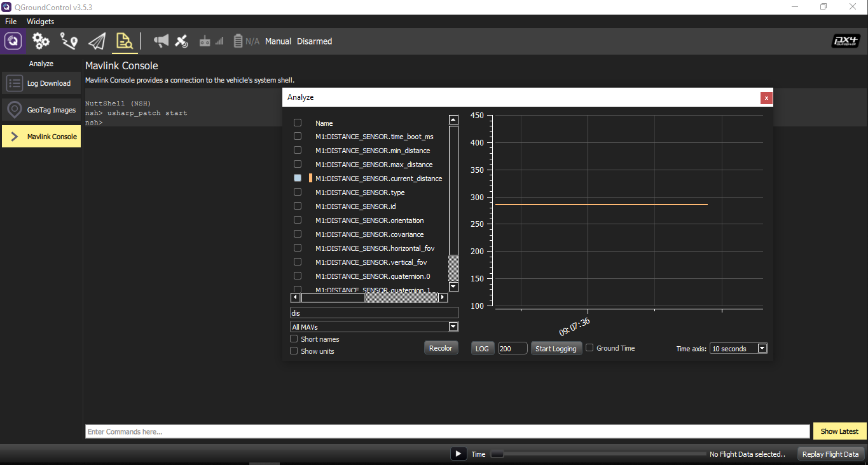Viewport: 868px width, 465px height.
Task: Enable DISTANCE_SENSOR.horizontal_fov checkbox
Action: pos(297,248)
